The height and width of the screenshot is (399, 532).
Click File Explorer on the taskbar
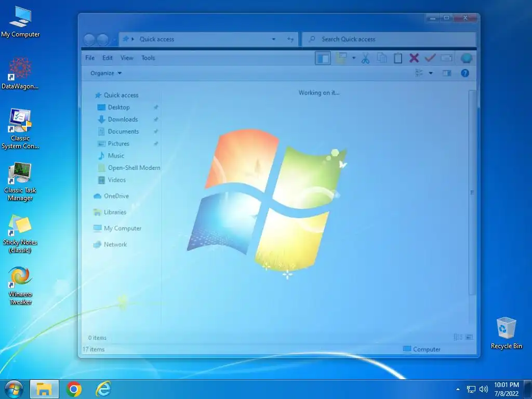[x=44, y=389]
